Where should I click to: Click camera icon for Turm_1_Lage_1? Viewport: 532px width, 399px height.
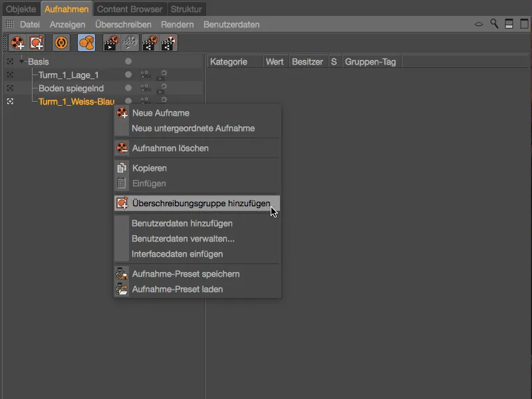(x=145, y=74)
